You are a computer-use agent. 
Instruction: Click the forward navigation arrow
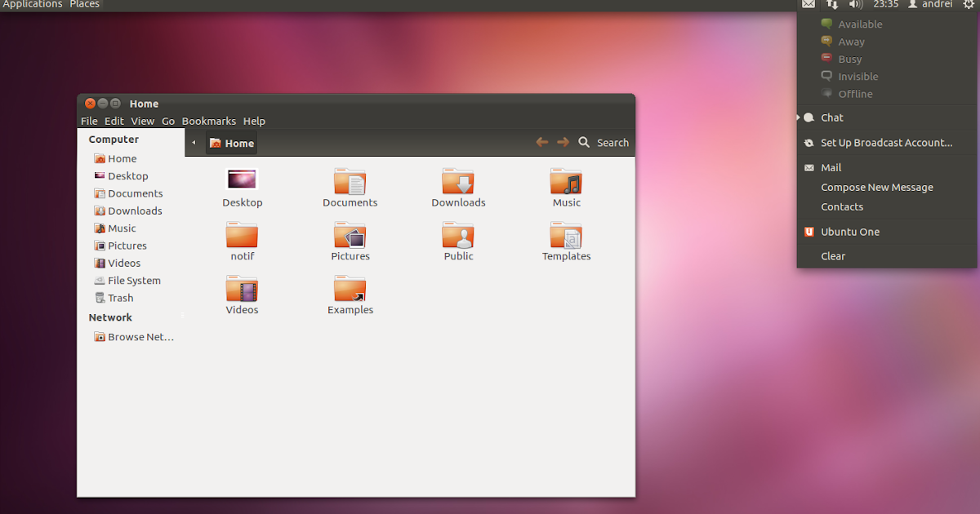point(562,141)
